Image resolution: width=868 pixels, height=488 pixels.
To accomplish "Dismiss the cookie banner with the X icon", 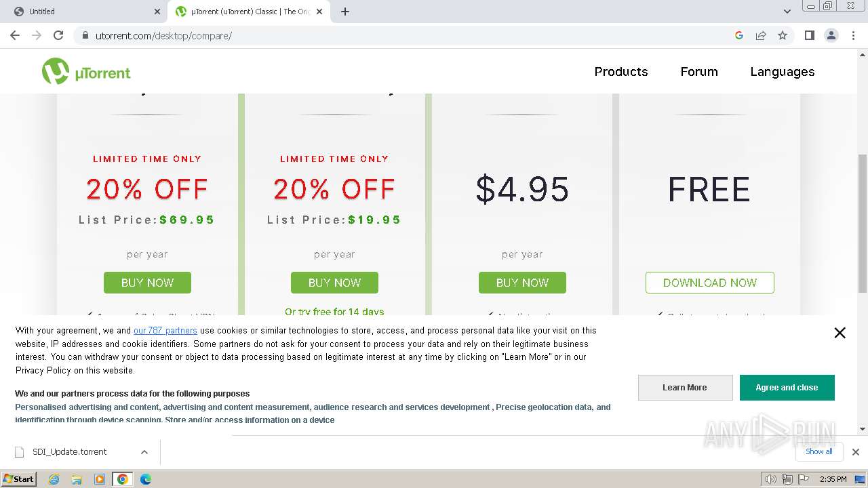I will pyautogui.click(x=840, y=333).
